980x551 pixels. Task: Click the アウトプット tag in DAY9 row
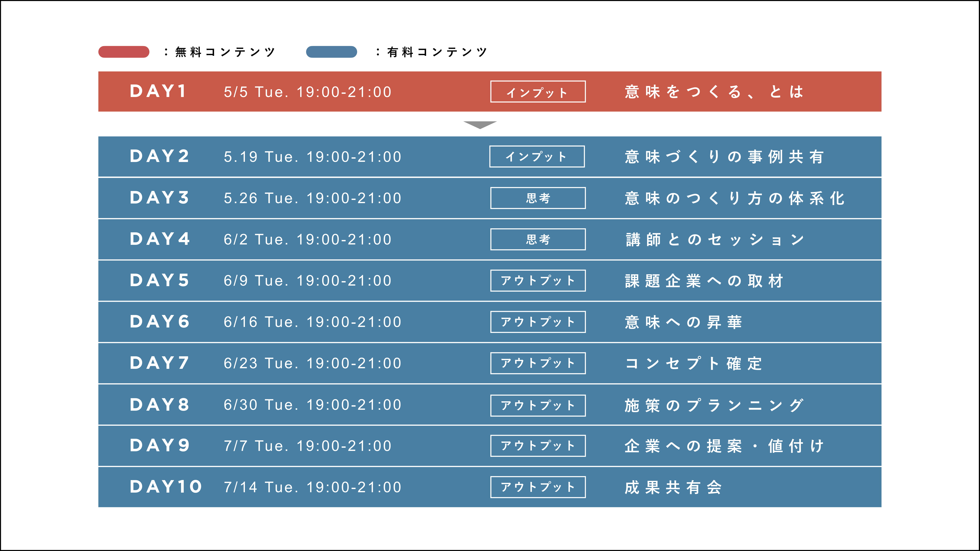(x=538, y=446)
